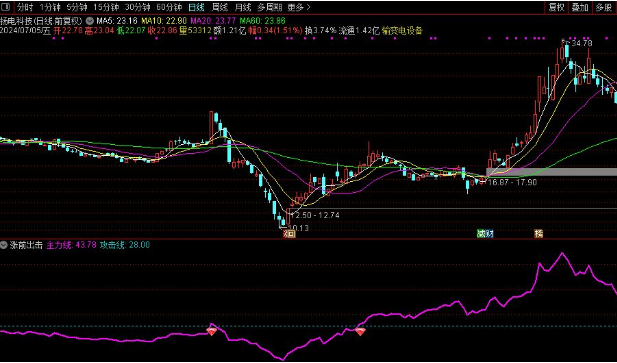The width and height of the screenshot is (617, 363).
Task: Click the event marker icon under 10.13 low
Action: coord(290,234)
